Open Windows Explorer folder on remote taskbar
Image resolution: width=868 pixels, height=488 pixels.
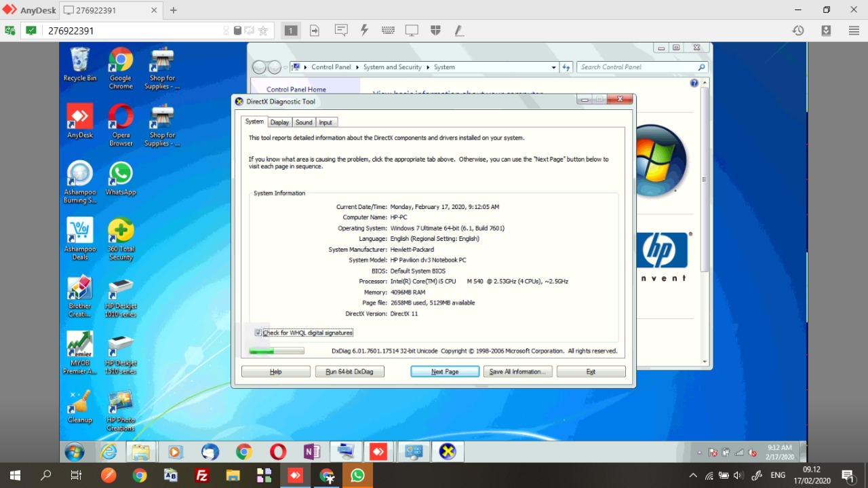coord(140,452)
